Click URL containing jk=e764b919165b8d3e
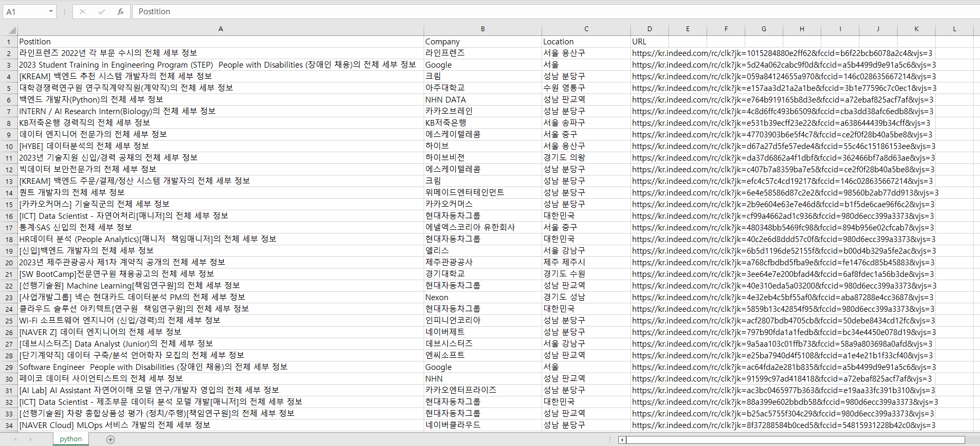Screen dimensions: 980x446 tap(783, 99)
